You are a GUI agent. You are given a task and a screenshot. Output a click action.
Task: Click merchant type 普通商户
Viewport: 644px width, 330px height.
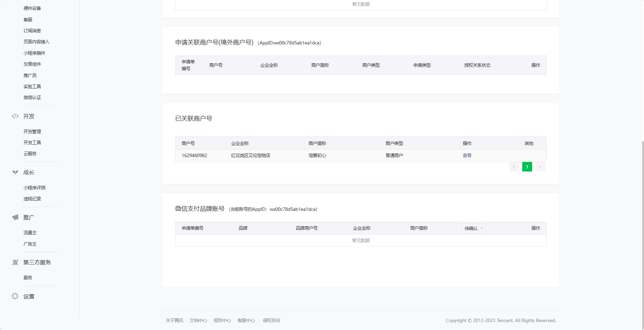tap(394, 155)
